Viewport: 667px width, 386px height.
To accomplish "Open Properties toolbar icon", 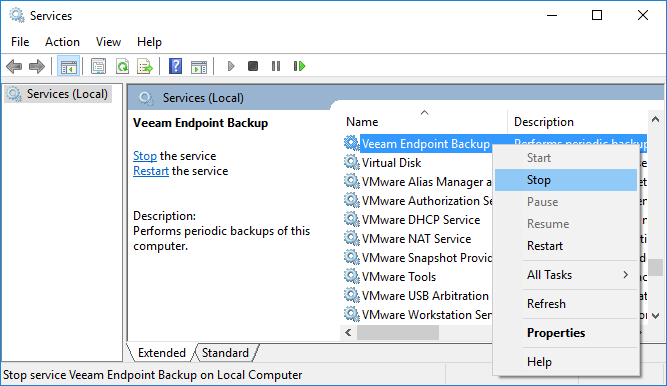I will tap(98, 66).
